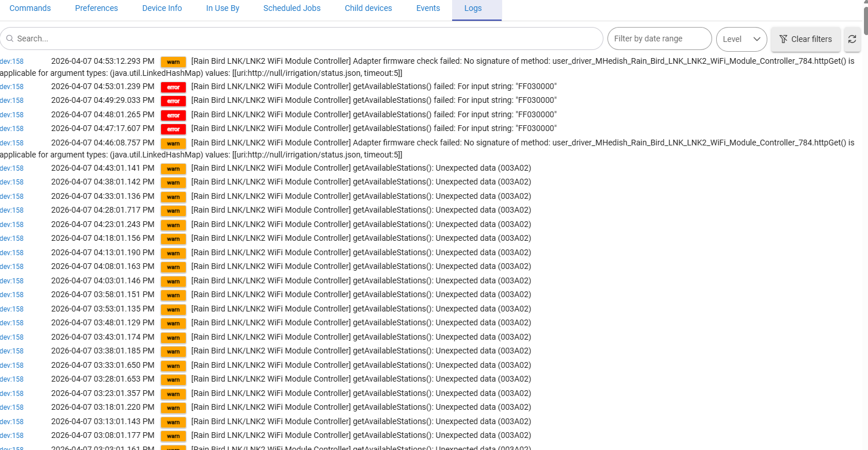The image size is (868, 450).
Task: Open the Level dropdown filter
Action: [x=741, y=39]
